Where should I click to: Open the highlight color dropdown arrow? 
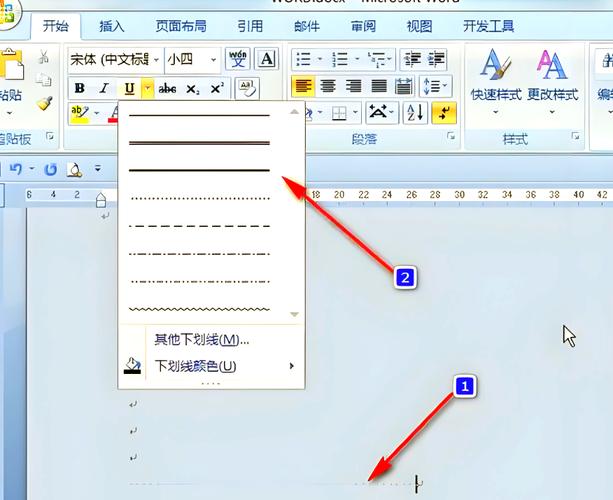(x=97, y=114)
